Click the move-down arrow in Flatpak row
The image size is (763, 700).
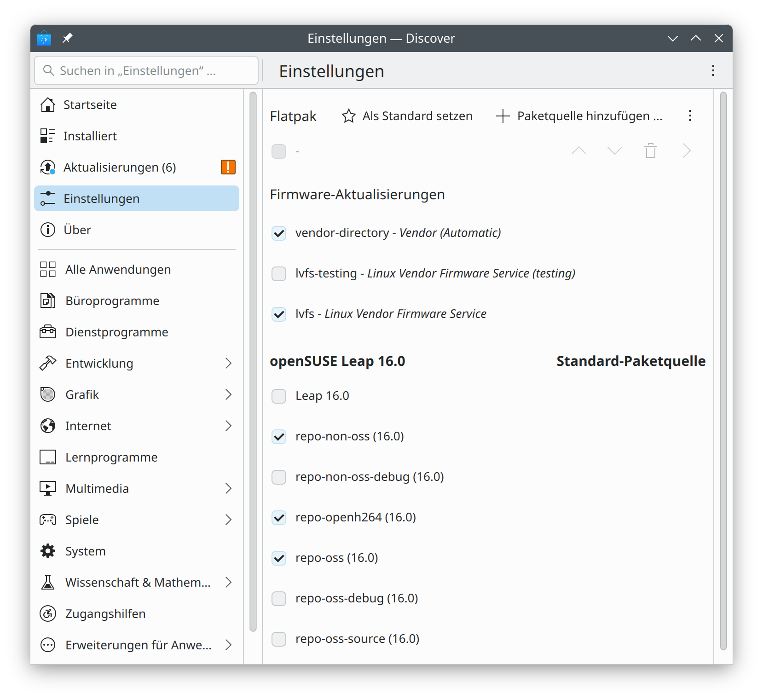[614, 151]
